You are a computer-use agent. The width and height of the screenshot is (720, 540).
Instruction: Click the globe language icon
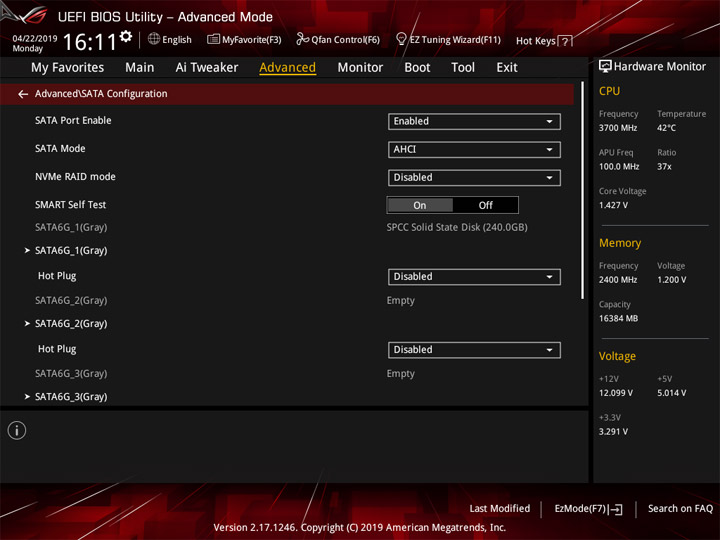click(154, 39)
